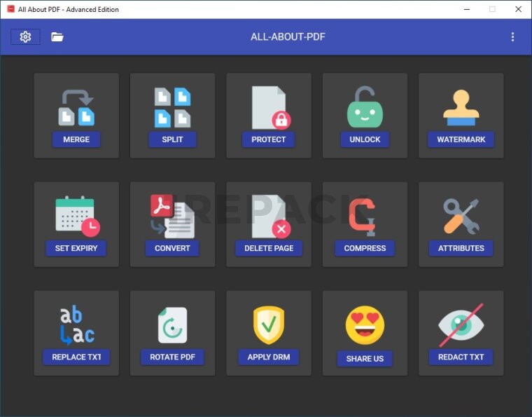Click the red clamp Compress icon
Viewport: 532px width, 417px height.
[365, 216]
